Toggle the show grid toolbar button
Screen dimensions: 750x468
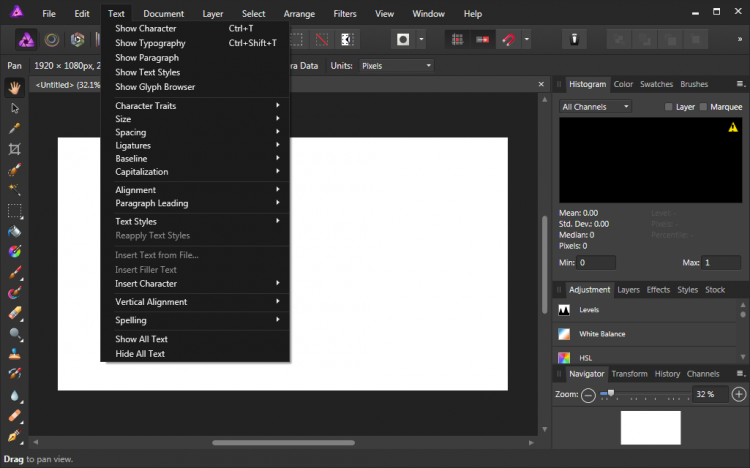[x=457, y=40]
